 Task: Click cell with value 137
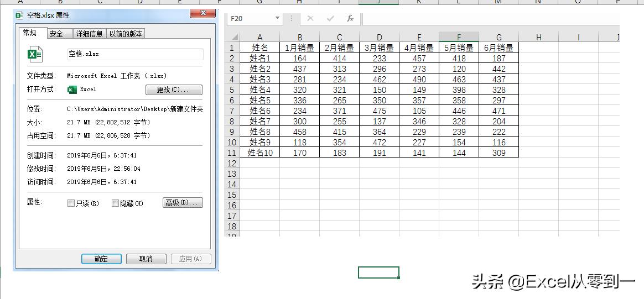point(380,121)
